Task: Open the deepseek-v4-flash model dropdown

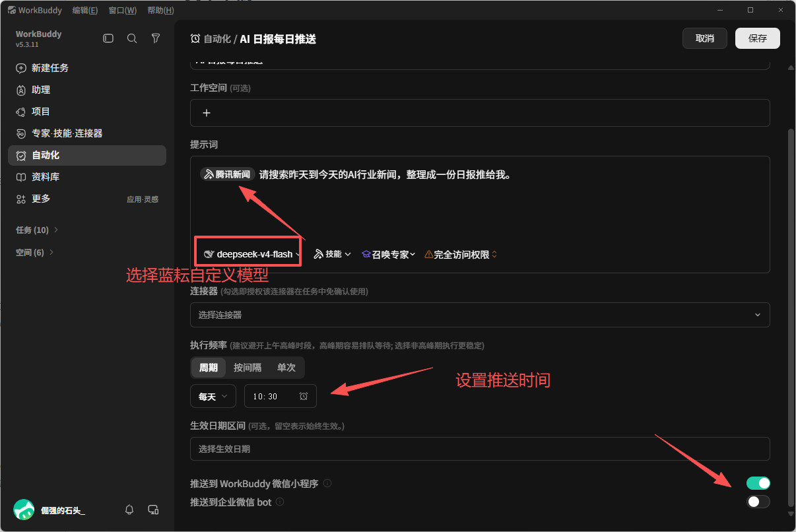Action: point(252,254)
